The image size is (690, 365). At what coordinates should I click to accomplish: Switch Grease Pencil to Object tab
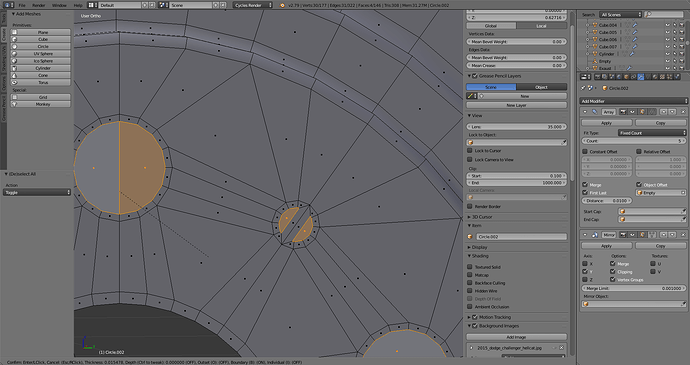tap(542, 87)
